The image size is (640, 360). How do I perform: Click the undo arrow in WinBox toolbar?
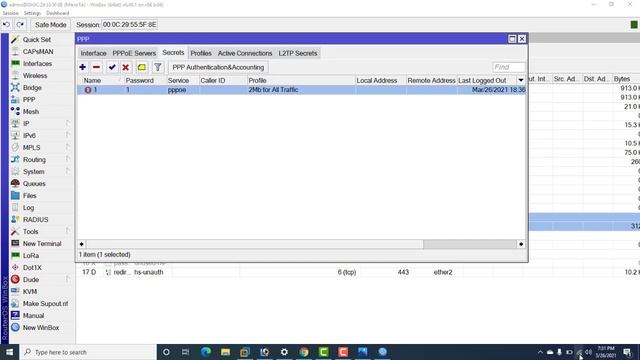[x=7, y=25]
